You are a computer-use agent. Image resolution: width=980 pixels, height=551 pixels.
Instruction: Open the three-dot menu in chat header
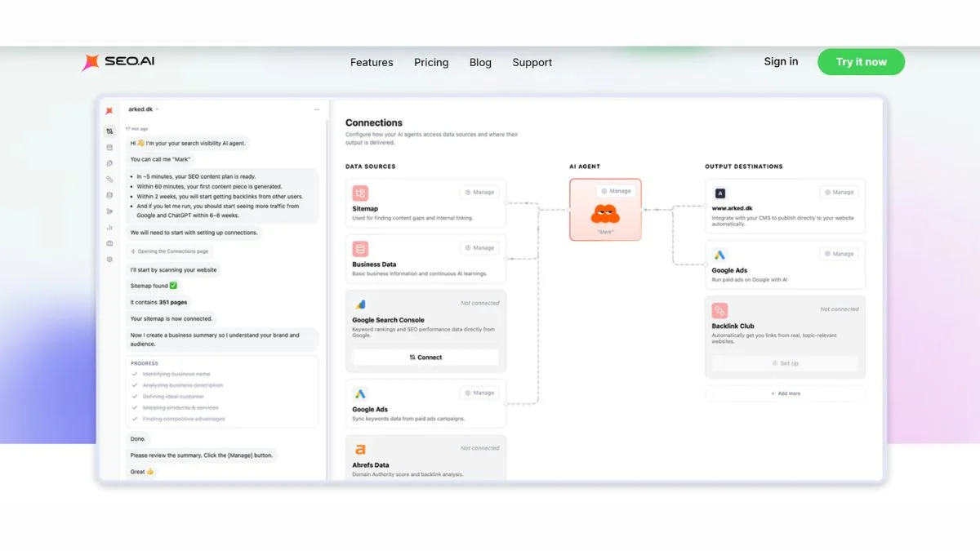pyautogui.click(x=317, y=109)
